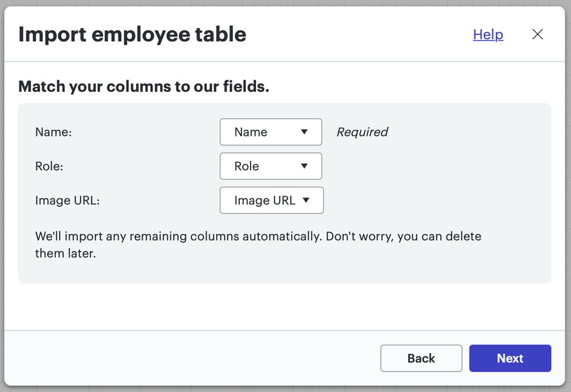Choose the Role mapping combo box

point(271,166)
